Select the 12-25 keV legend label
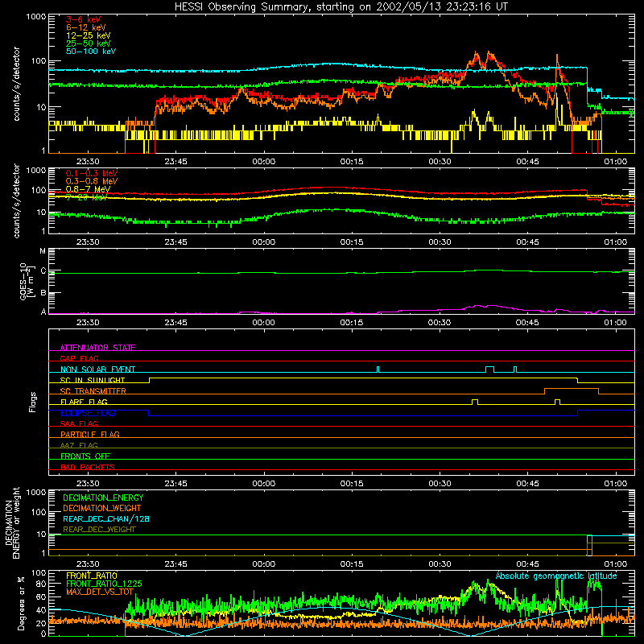This screenshot has height=644, width=644. pos(88,35)
